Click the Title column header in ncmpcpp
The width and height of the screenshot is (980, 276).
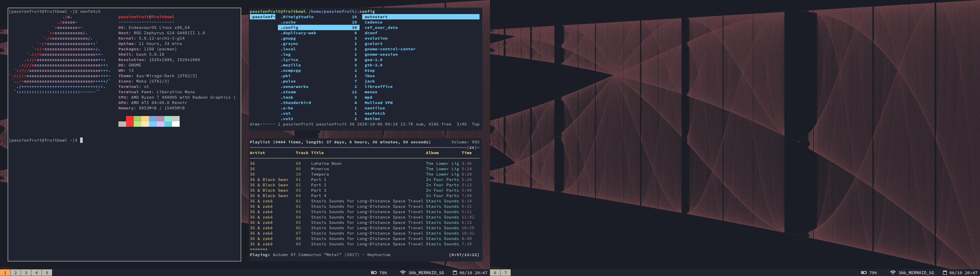[317, 153]
